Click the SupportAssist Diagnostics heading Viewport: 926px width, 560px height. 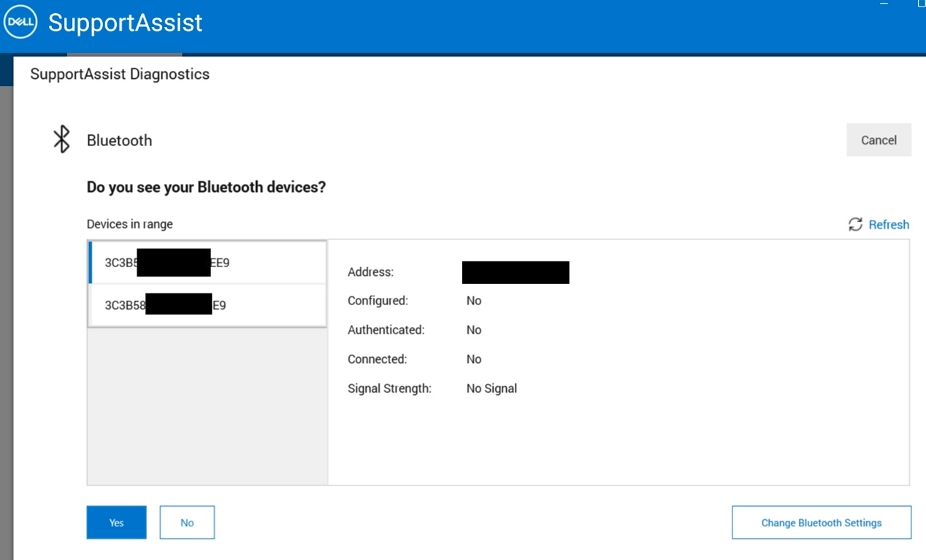120,74
